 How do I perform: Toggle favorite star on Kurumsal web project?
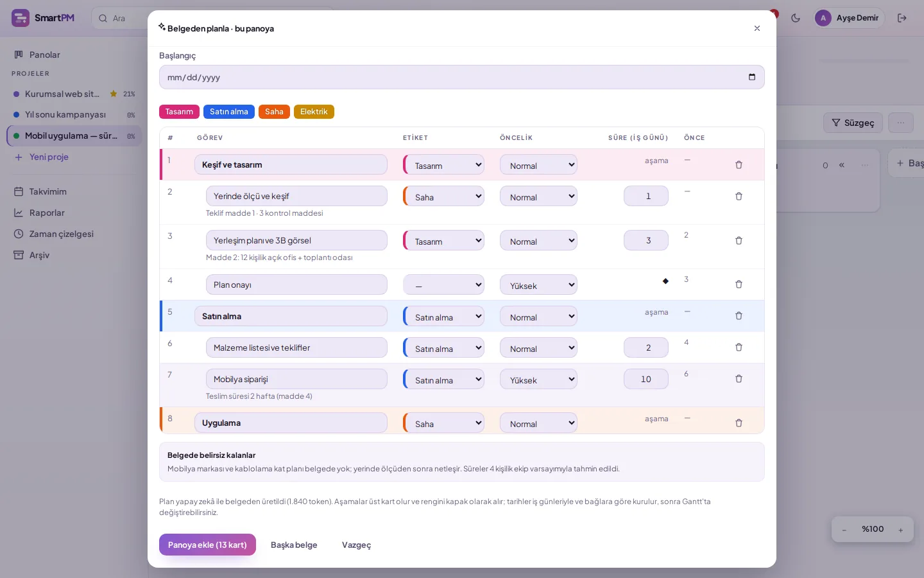point(114,94)
